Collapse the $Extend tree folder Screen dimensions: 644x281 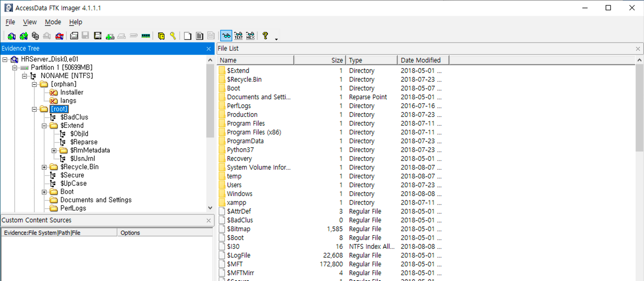pyautogui.click(x=44, y=126)
